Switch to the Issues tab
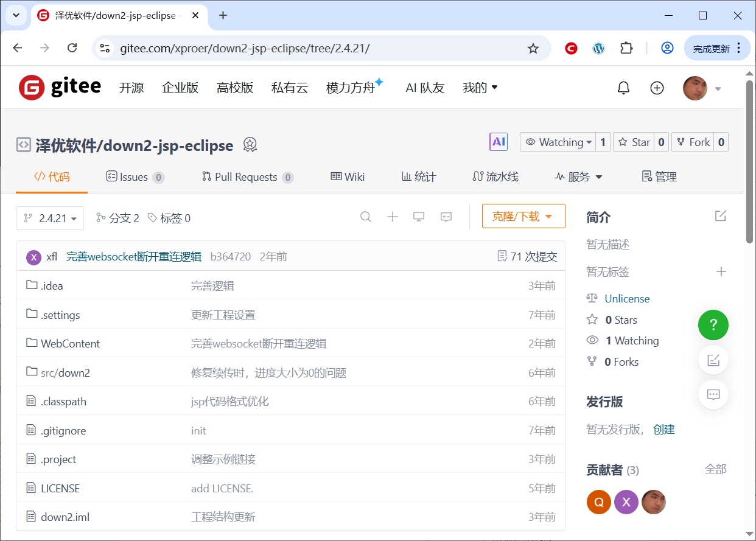Screen dimensions: 756x541 [135, 177]
